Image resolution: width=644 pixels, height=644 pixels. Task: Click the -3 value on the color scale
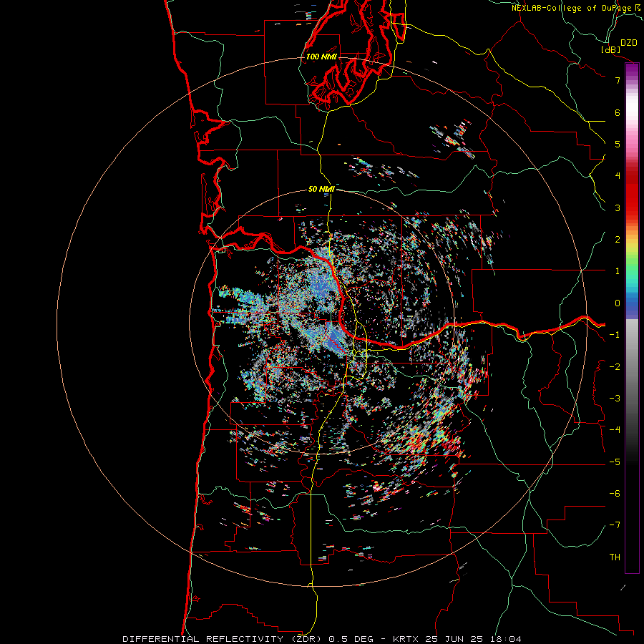(x=615, y=399)
